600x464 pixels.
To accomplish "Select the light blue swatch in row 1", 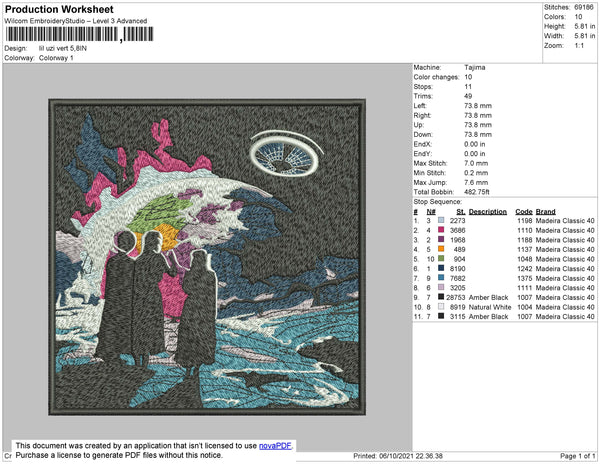I will coord(441,220).
